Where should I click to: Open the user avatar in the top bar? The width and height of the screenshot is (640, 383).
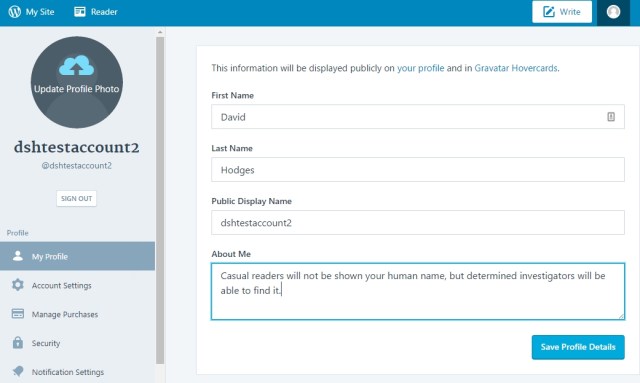(x=613, y=12)
